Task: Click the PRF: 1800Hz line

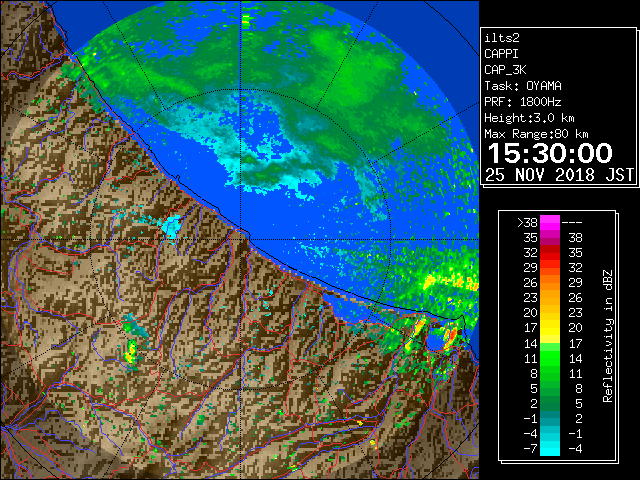Action: 523,102
